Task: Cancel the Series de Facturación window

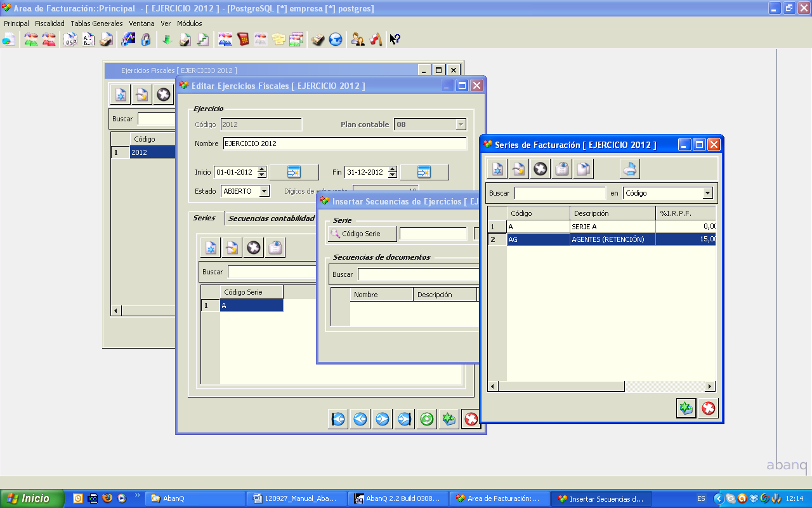Action: [x=709, y=408]
